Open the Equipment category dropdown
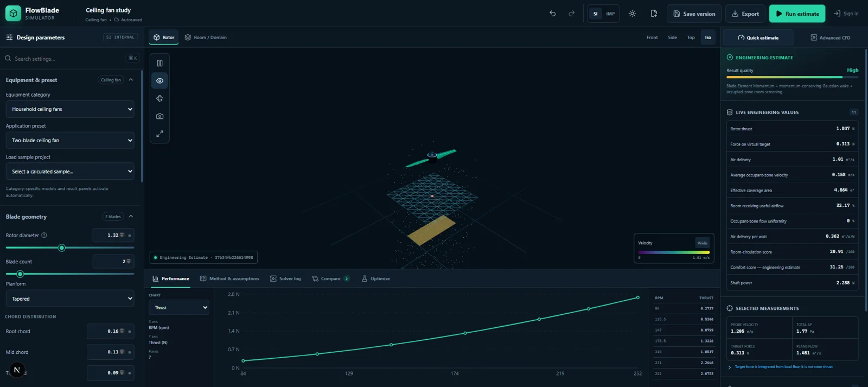Screen dimensions: 868x387 [x=70, y=109]
